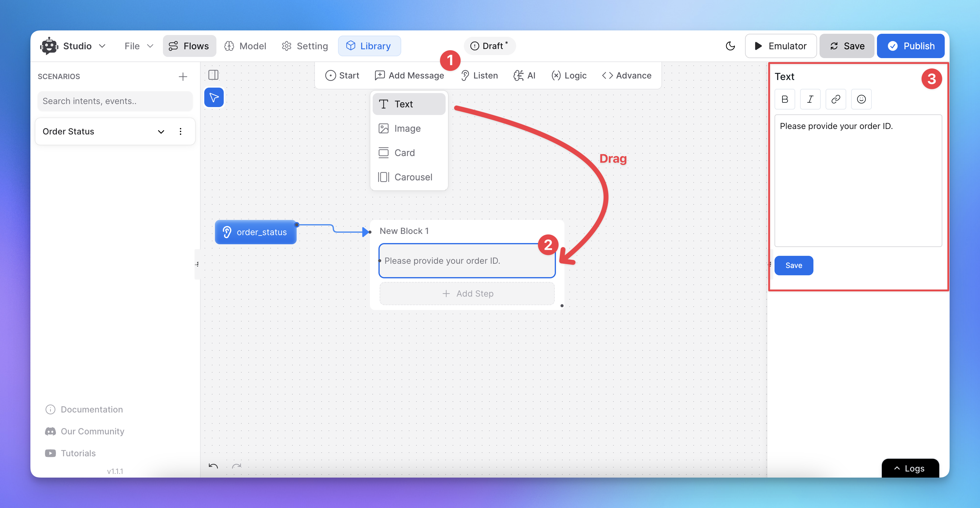Expand the Logs panel

point(910,469)
